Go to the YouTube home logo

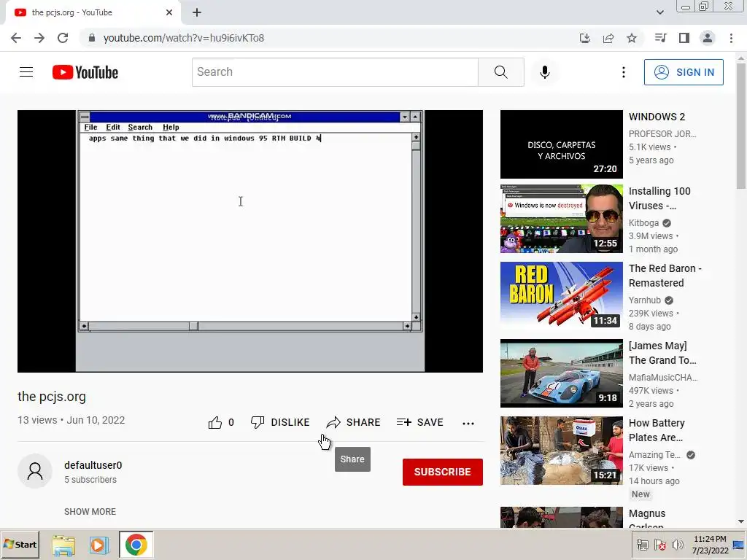[85, 72]
